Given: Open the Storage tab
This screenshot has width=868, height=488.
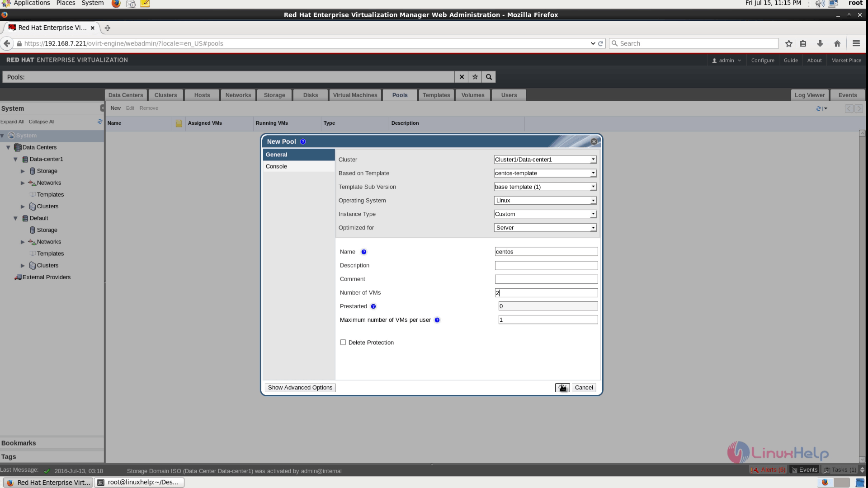Looking at the screenshot, I should 274,95.
